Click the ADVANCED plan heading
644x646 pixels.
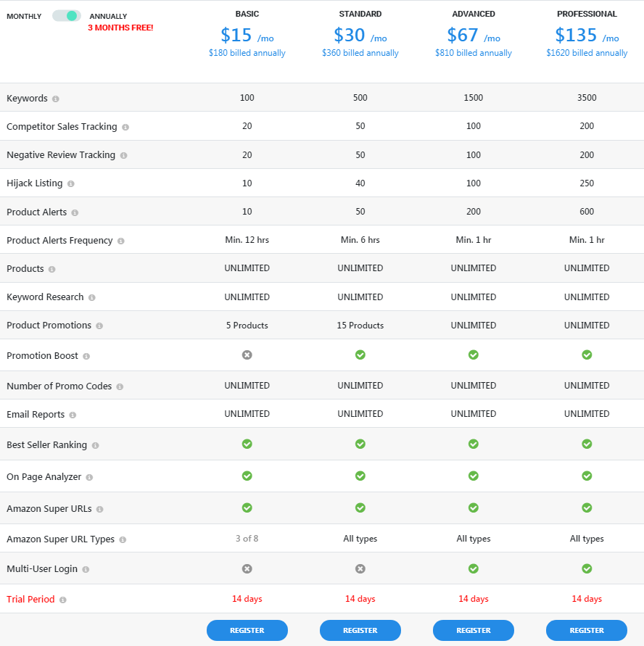(x=474, y=14)
